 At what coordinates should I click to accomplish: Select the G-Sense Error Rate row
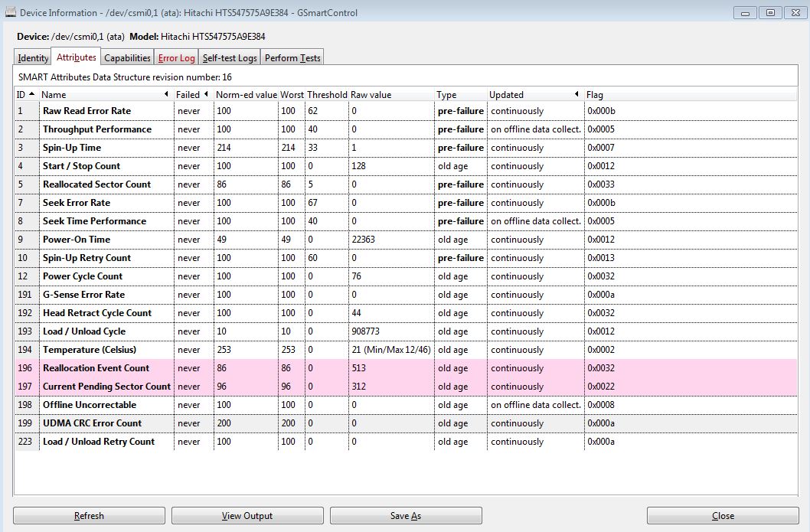point(406,295)
